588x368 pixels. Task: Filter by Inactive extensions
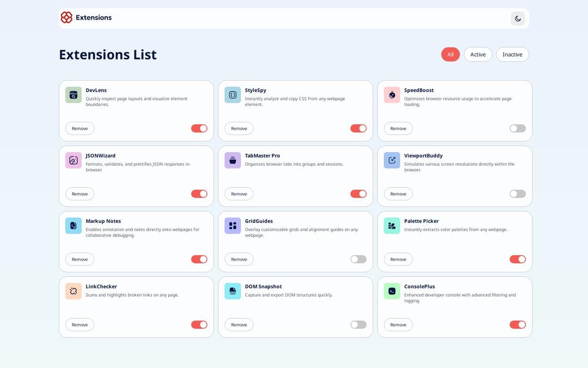(512, 55)
